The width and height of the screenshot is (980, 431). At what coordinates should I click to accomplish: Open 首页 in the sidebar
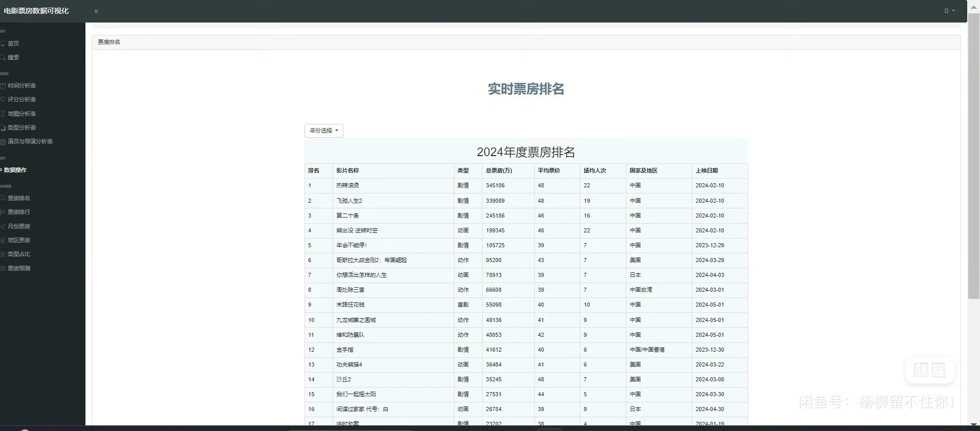[13, 44]
